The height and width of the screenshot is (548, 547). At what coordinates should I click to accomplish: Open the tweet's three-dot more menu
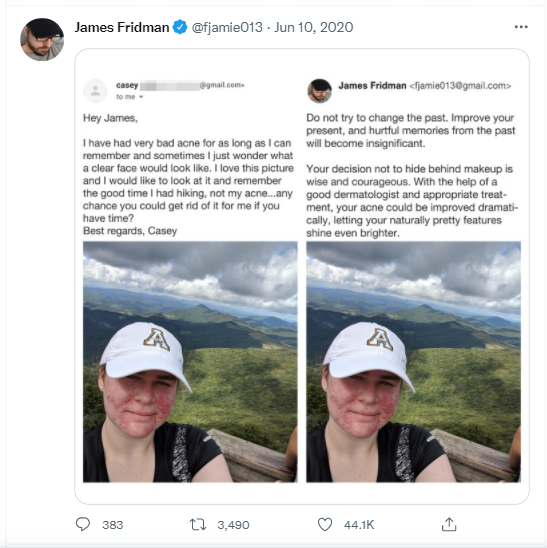point(521,27)
